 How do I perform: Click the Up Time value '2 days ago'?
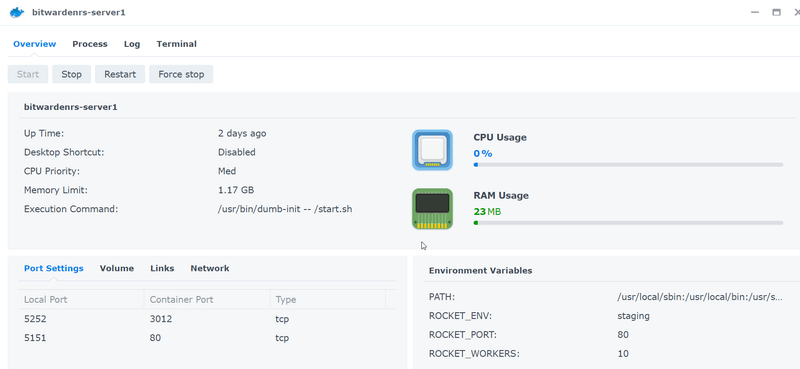point(242,133)
